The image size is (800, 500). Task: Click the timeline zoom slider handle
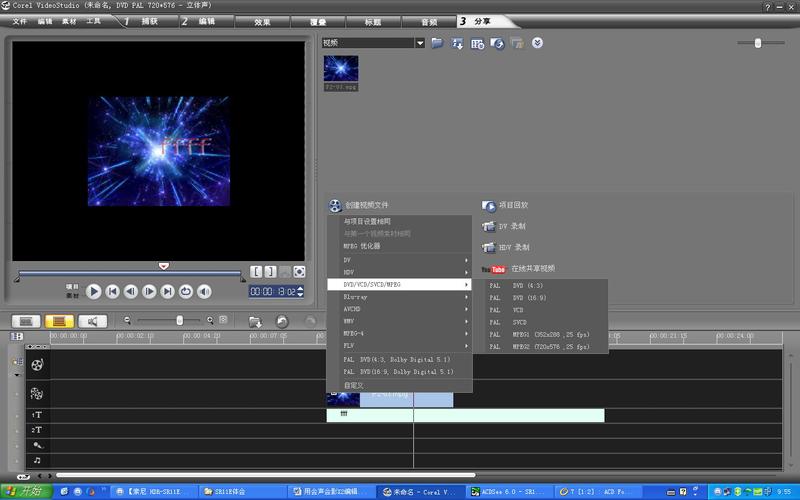[180, 320]
